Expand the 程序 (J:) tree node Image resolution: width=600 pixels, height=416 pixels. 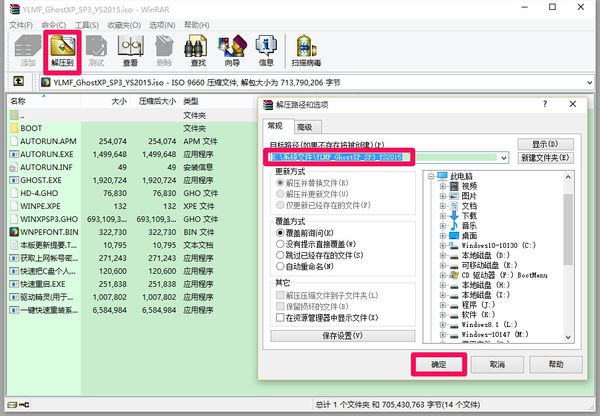pyautogui.click(x=443, y=305)
